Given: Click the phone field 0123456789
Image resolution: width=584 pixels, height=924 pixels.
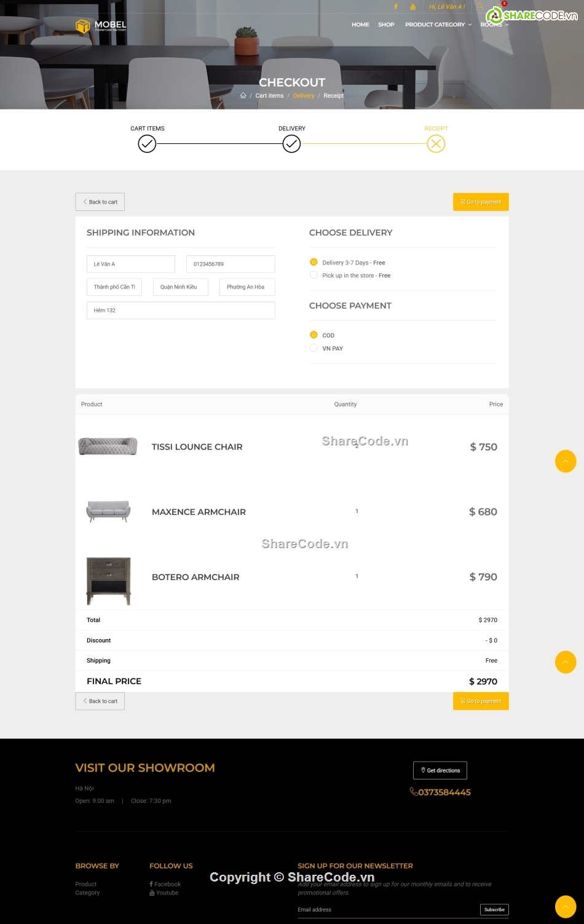Looking at the screenshot, I should [x=231, y=264].
